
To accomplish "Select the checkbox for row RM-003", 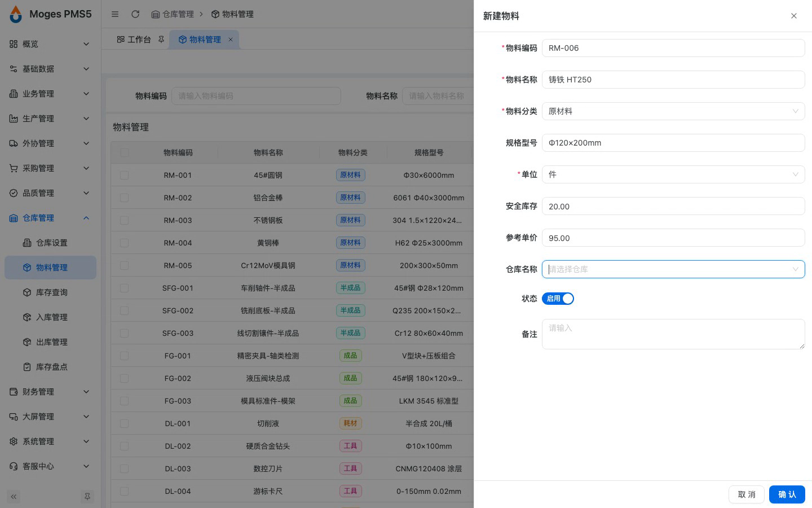I will tap(125, 220).
